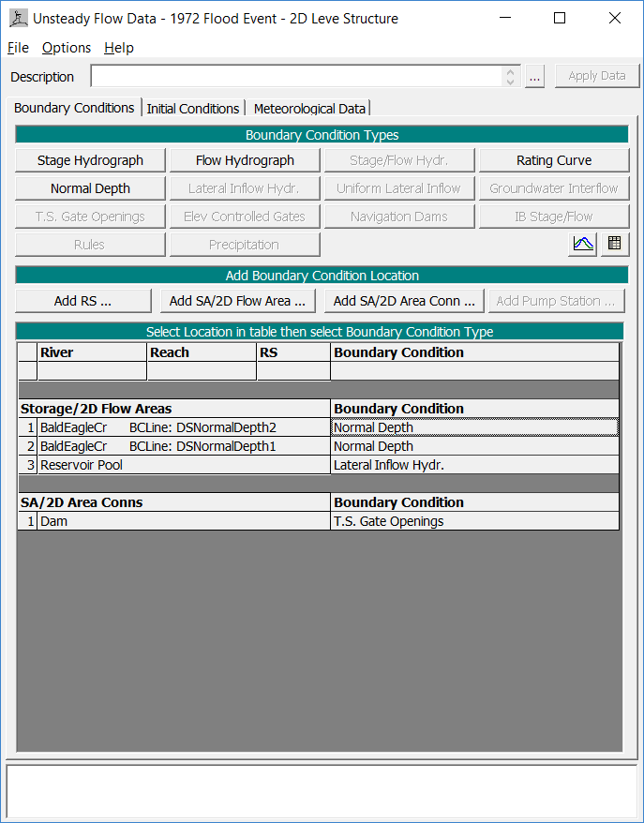Switch to the Meteorological Data tab
This screenshot has width=644, height=823.
coord(309,109)
